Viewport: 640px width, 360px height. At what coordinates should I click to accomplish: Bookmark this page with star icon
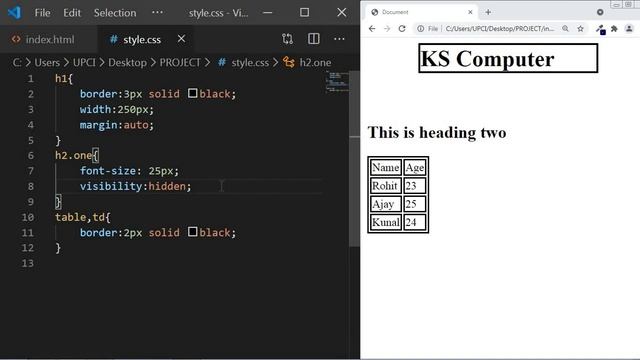(x=580, y=29)
